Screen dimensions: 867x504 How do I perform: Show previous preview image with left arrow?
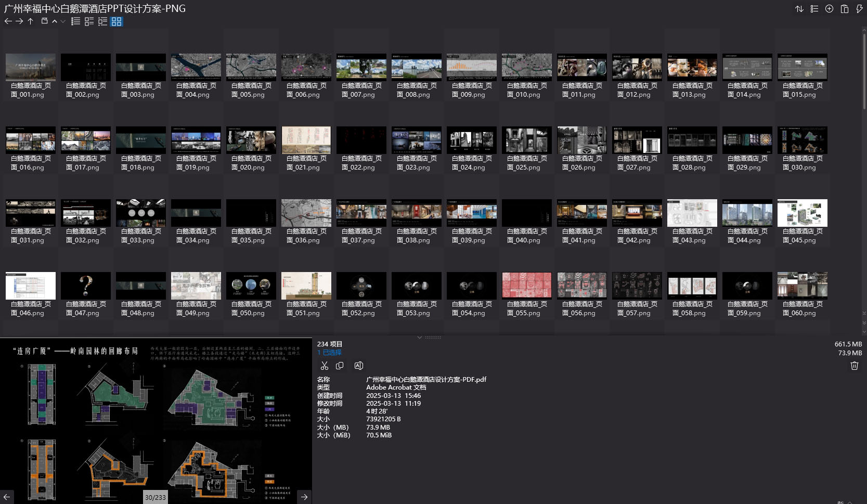pos(7,497)
